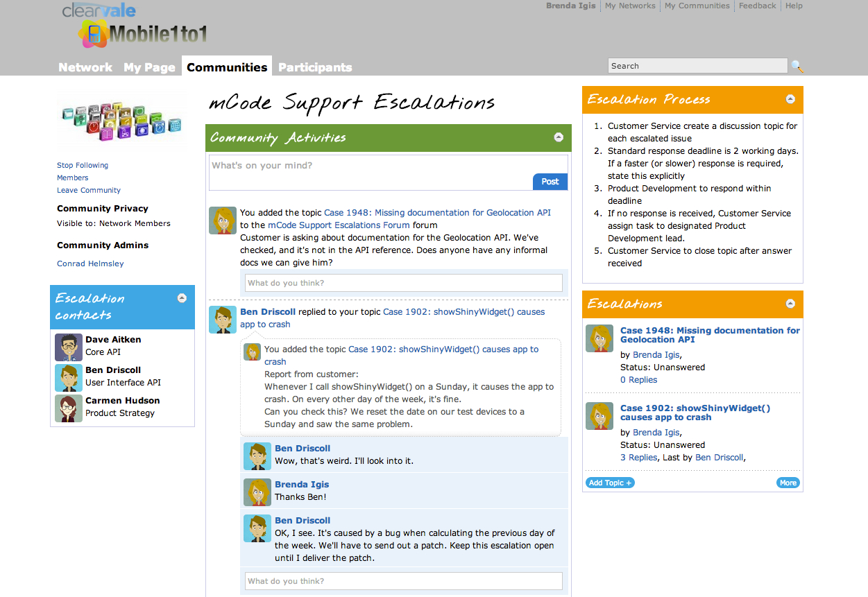Click Brenda Igis author link under Case 1902
Viewport: 868px width, 597px height.
(x=656, y=433)
